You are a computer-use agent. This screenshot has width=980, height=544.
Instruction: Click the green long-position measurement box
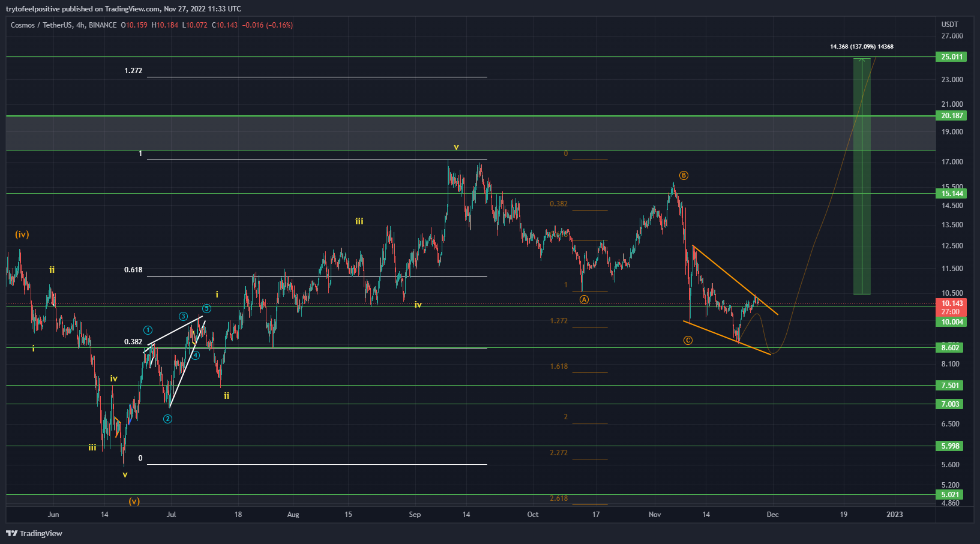tap(862, 176)
